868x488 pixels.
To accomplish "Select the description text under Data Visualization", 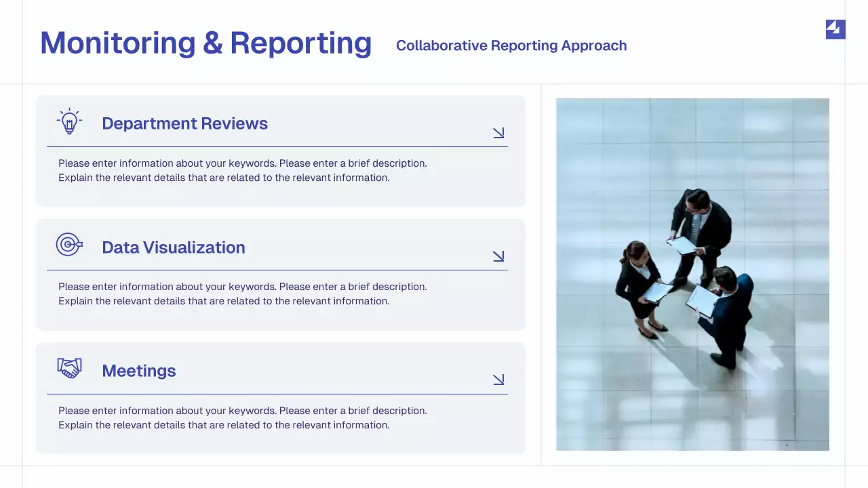I will click(243, 293).
